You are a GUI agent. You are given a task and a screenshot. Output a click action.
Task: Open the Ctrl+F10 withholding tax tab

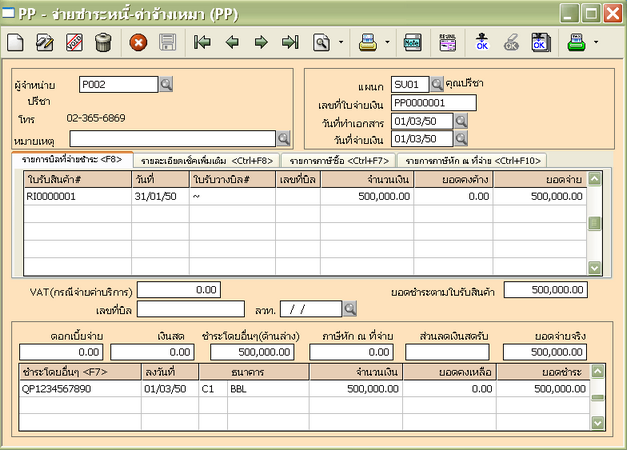point(471,159)
